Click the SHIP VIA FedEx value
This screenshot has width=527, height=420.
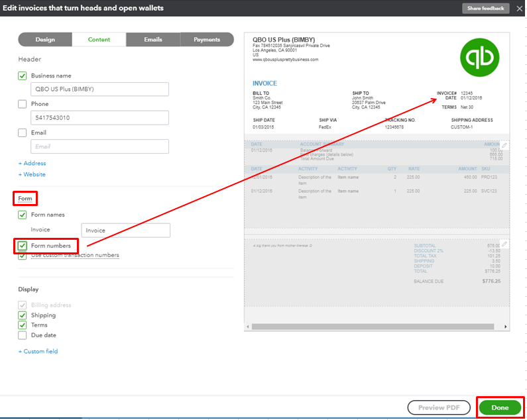(x=325, y=127)
